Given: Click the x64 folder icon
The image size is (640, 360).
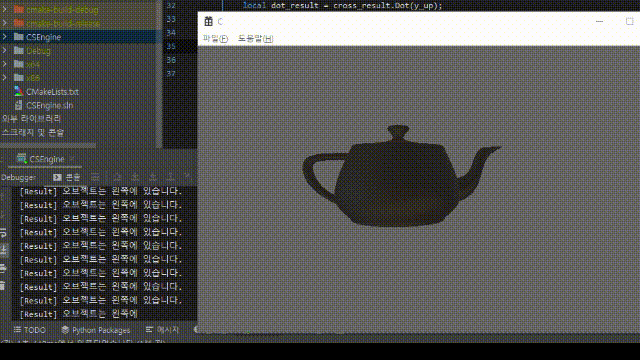Looking at the screenshot, I should [18, 64].
